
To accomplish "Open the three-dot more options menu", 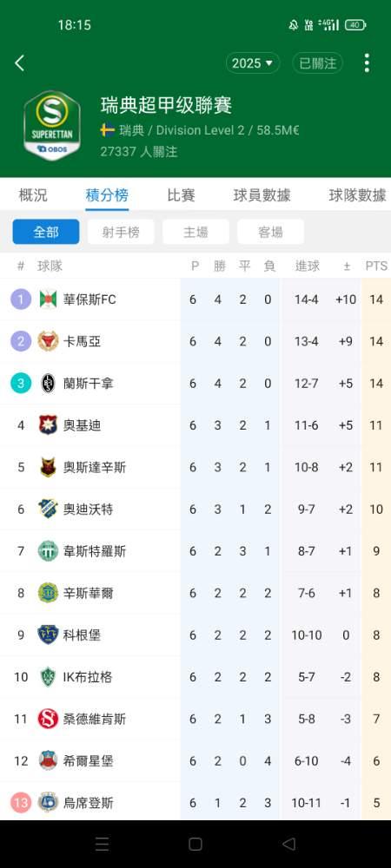I will [367, 63].
